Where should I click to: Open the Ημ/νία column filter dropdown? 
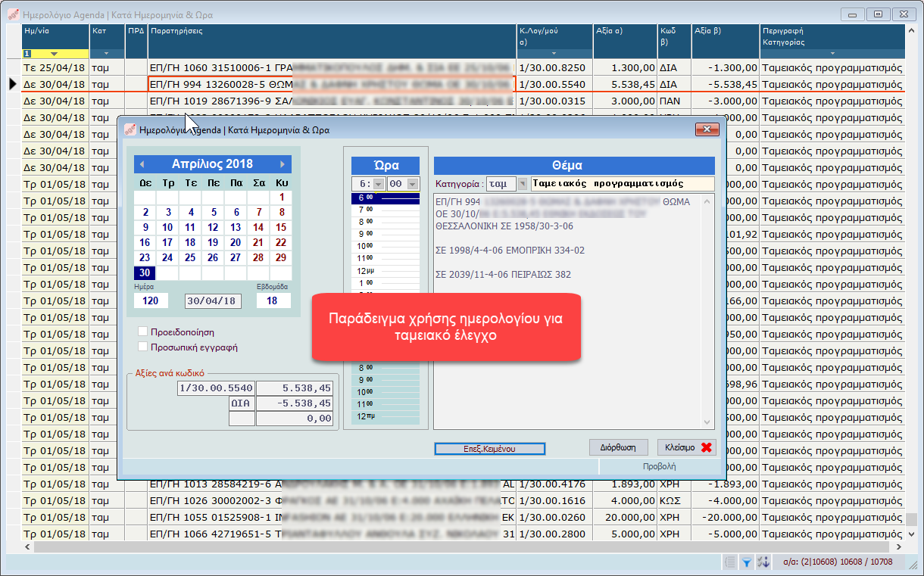tap(54, 54)
